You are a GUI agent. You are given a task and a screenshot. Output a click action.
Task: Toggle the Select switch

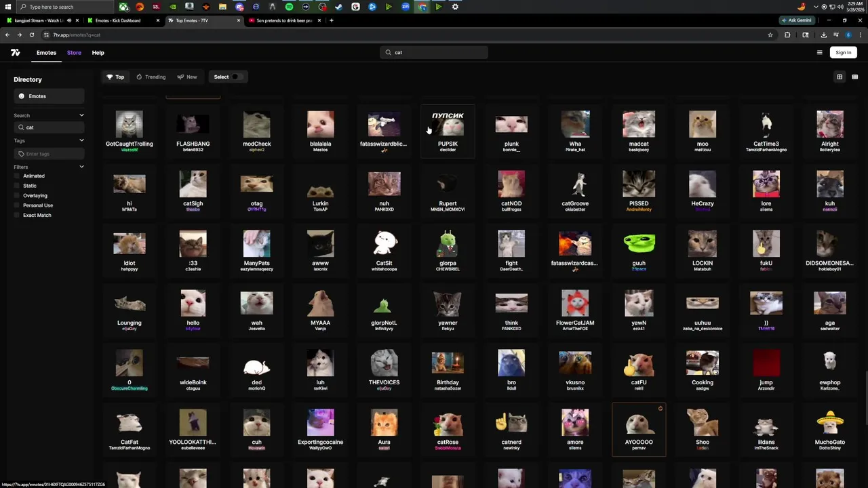click(236, 77)
